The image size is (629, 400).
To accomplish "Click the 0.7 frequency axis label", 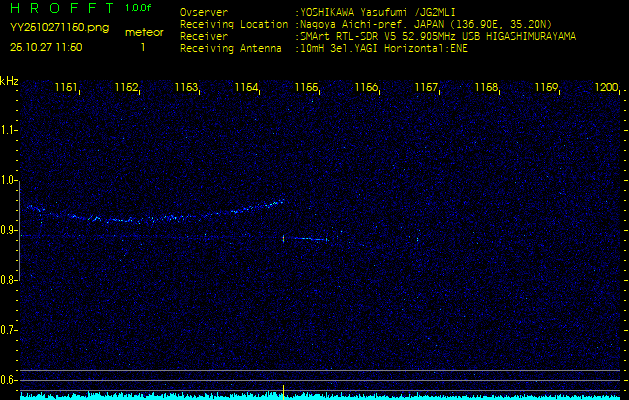I will tap(9, 329).
